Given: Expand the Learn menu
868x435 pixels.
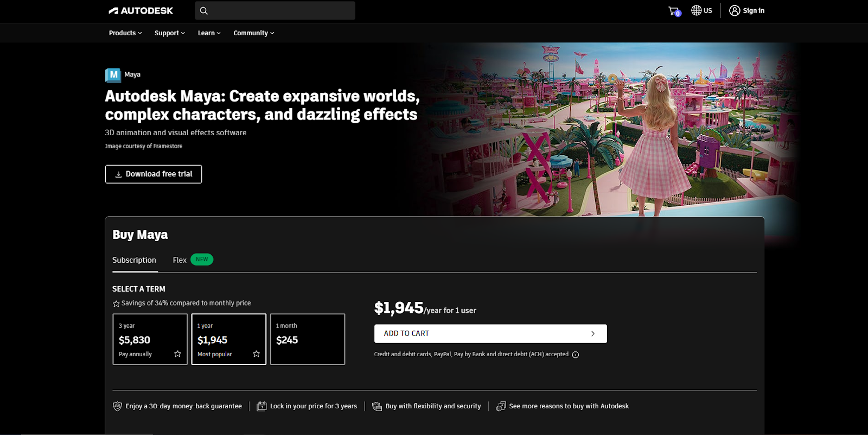Looking at the screenshot, I should (209, 33).
